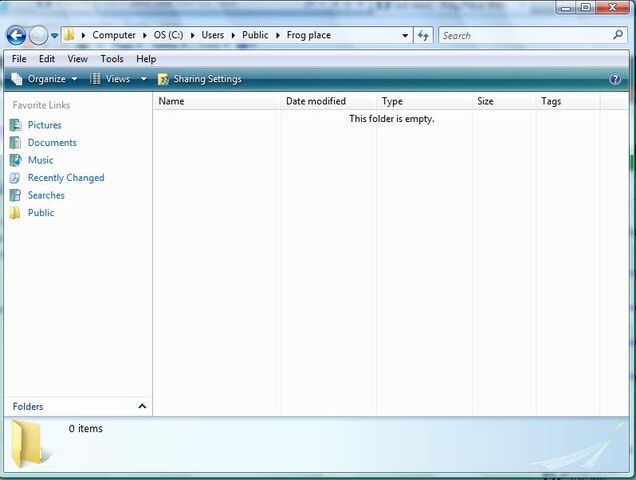Expand arrow after Public in breadcrumb
The image size is (636, 480).
tap(278, 36)
